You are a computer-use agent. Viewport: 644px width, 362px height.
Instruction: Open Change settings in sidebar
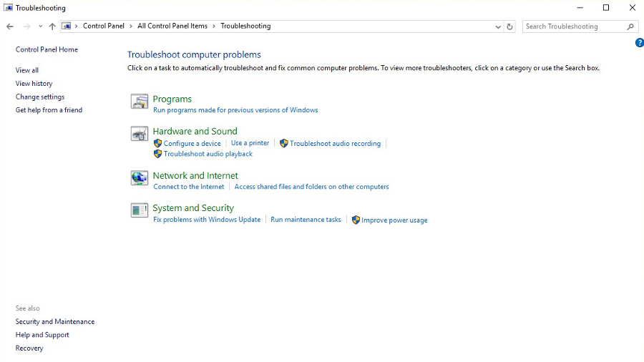[40, 97]
